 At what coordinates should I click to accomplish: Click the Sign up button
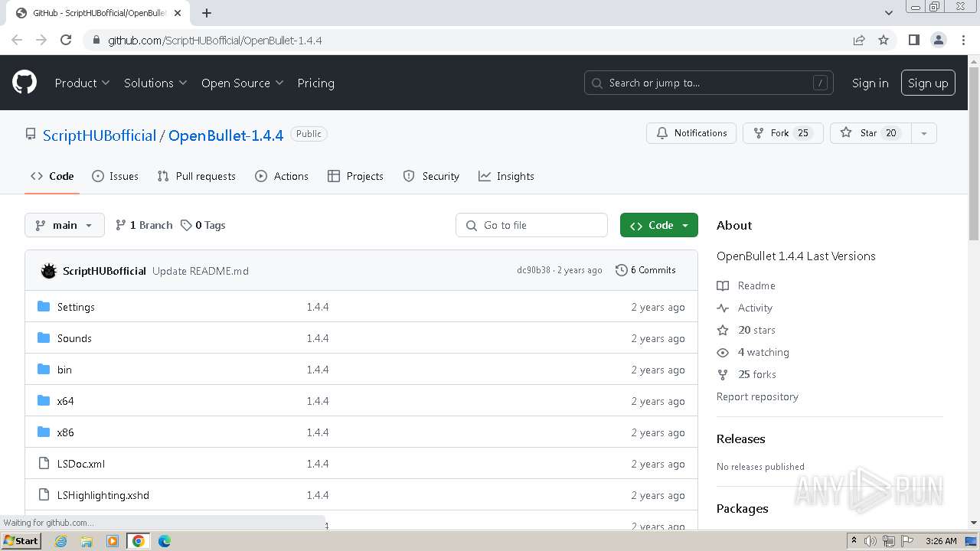(x=928, y=83)
